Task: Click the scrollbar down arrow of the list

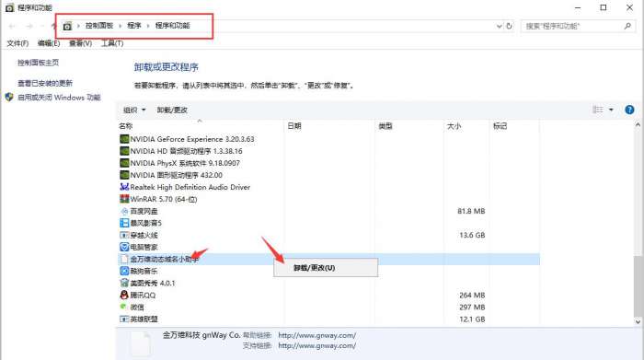Action: [x=638, y=321]
